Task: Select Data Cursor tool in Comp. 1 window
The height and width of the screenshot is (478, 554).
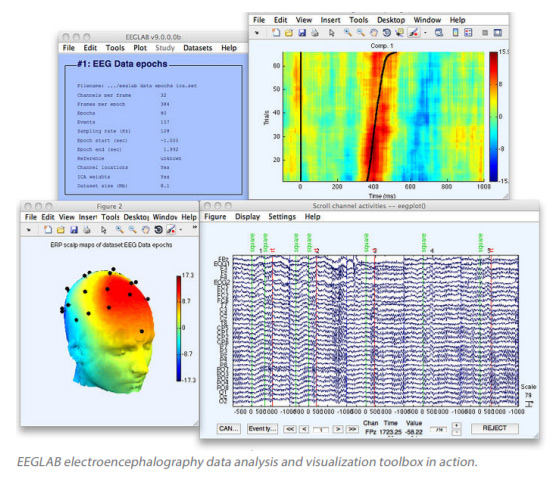Action: click(x=400, y=33)
